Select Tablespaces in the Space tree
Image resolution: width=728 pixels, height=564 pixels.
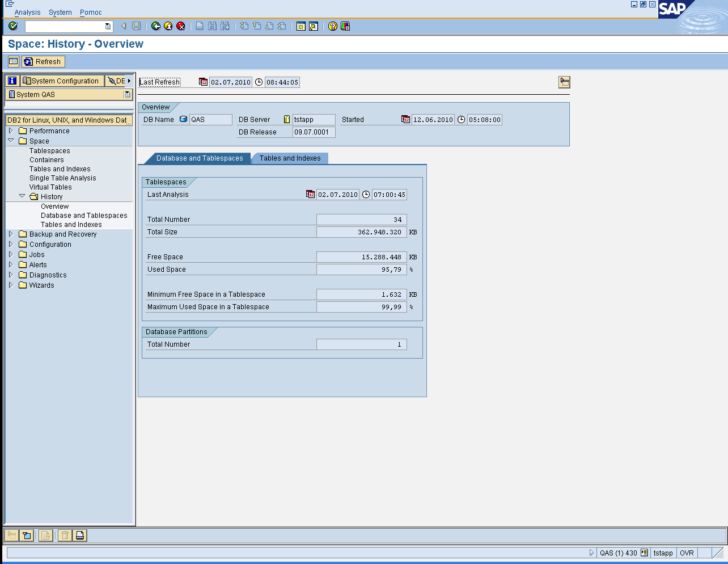pyautogui.click(x=50, y=151)
